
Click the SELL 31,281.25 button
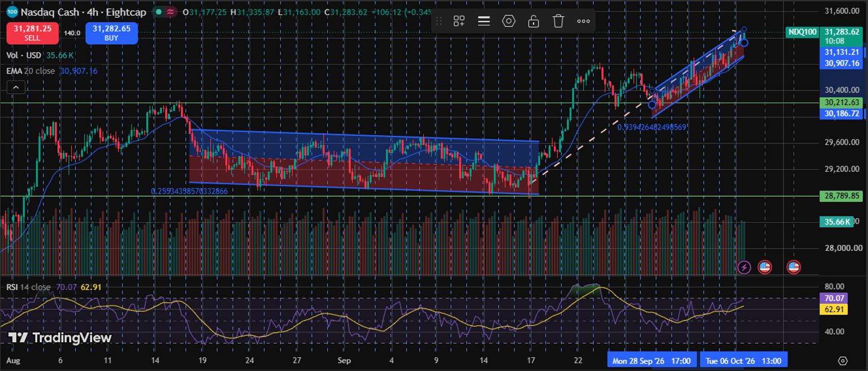point(32,33)
